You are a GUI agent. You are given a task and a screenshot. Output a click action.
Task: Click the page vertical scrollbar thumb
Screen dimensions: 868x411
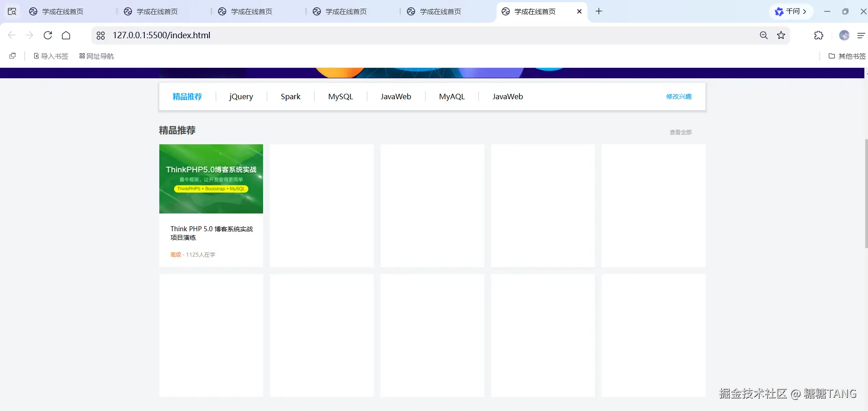click(x=866, y=193)
